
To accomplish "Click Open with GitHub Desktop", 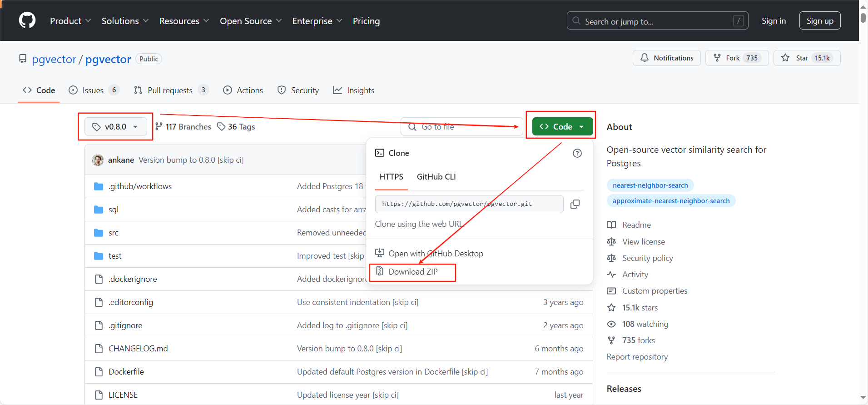I will (436, 254).
